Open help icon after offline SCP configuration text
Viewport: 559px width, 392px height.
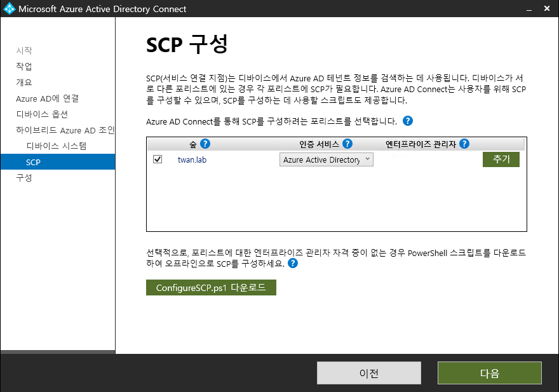[293, 263]
